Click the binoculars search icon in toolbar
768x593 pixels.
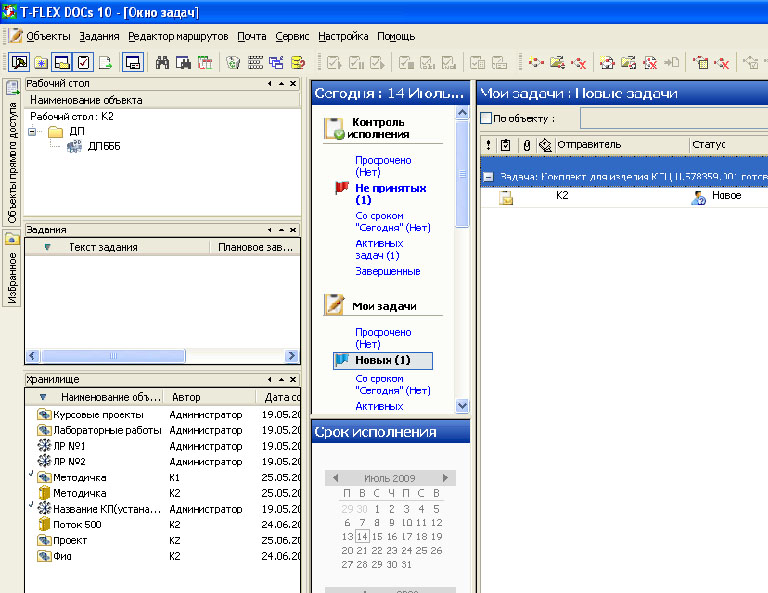point(162,62)
